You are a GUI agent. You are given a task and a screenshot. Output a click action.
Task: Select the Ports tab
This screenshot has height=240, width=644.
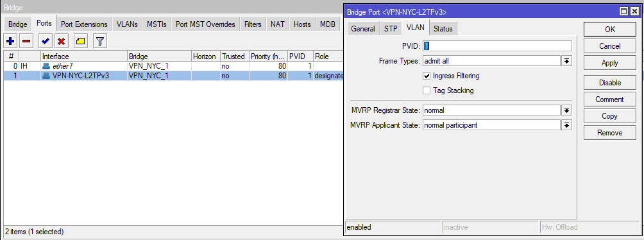pos(44,23)
